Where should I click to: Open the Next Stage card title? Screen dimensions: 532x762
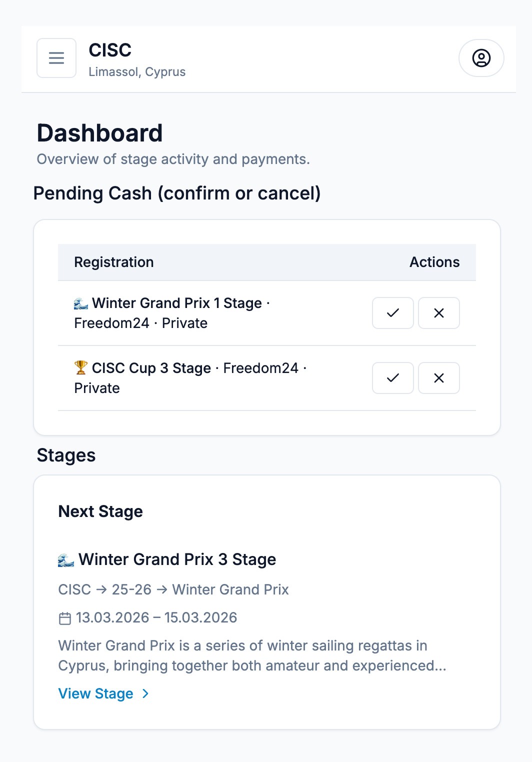[100, 511]
